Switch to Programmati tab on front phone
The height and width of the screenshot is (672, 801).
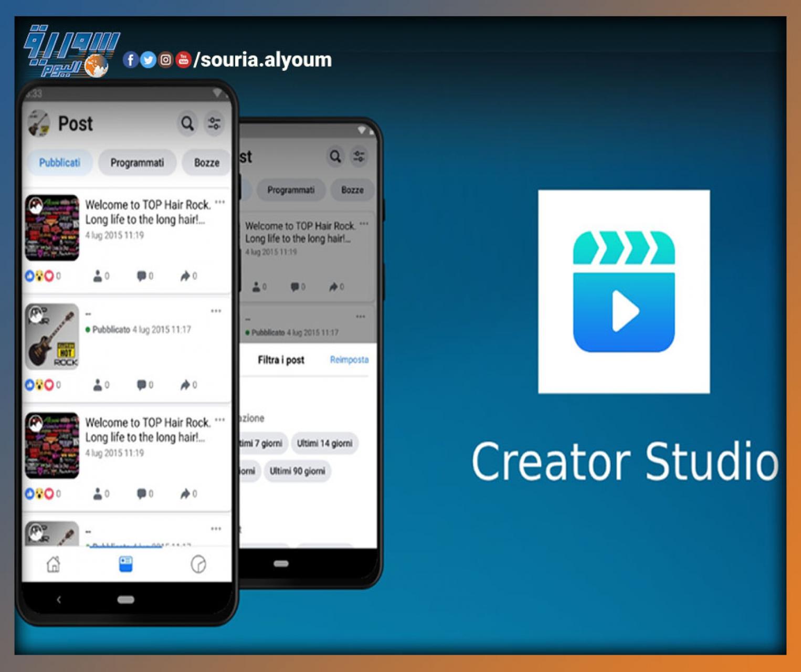tap(137, 163)
